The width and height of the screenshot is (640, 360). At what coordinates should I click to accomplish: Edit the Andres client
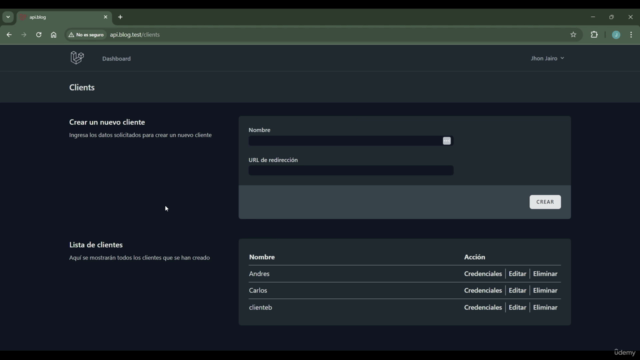(517, 273)
